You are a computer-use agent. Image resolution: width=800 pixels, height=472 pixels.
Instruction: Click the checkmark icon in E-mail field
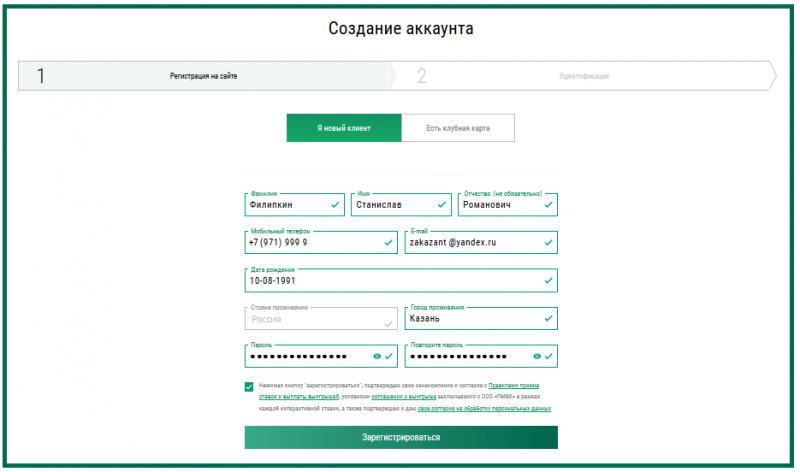point(548,242)
